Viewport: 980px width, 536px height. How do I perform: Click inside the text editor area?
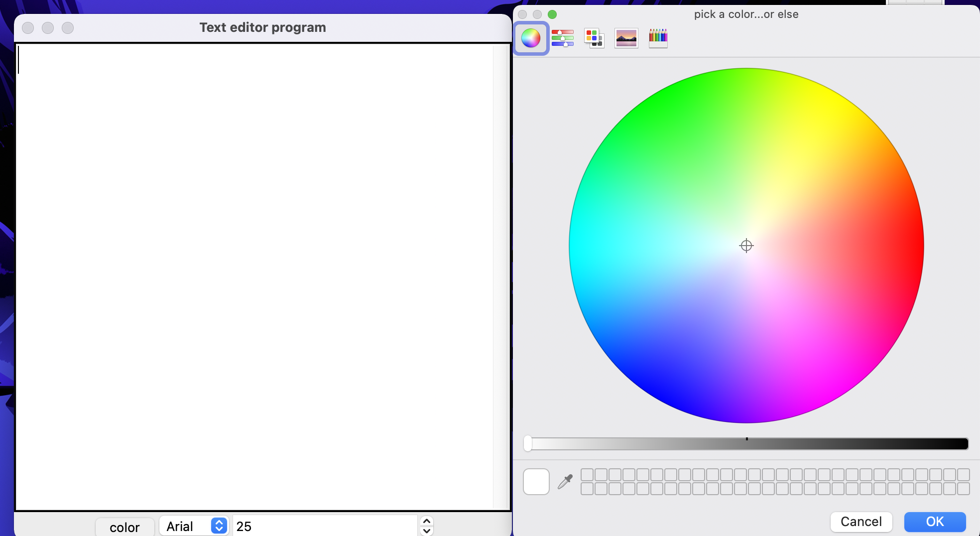pos(254,277)
